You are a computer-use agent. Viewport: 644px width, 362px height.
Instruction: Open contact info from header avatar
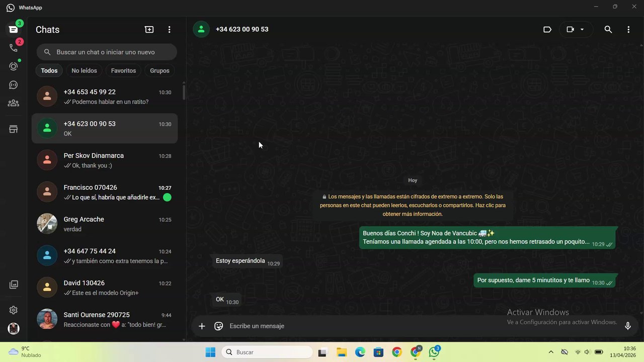201,30
